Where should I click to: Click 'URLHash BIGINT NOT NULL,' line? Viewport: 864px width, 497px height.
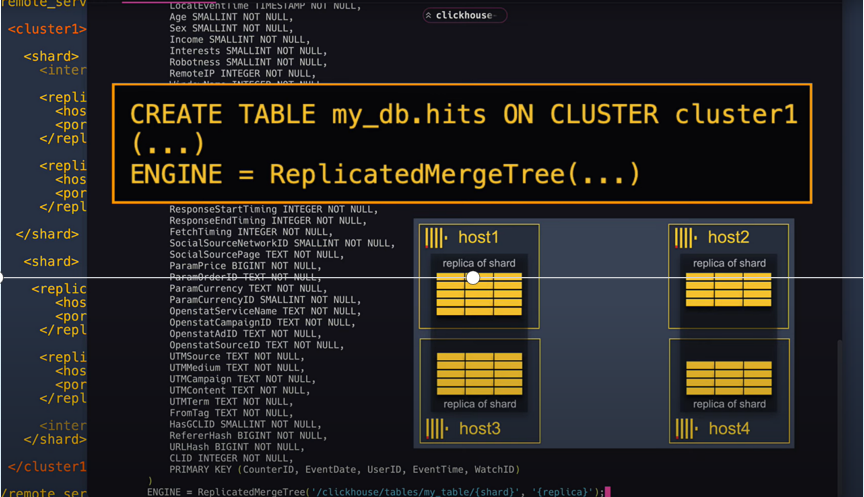pyautogui.click(x=237, y=447)
